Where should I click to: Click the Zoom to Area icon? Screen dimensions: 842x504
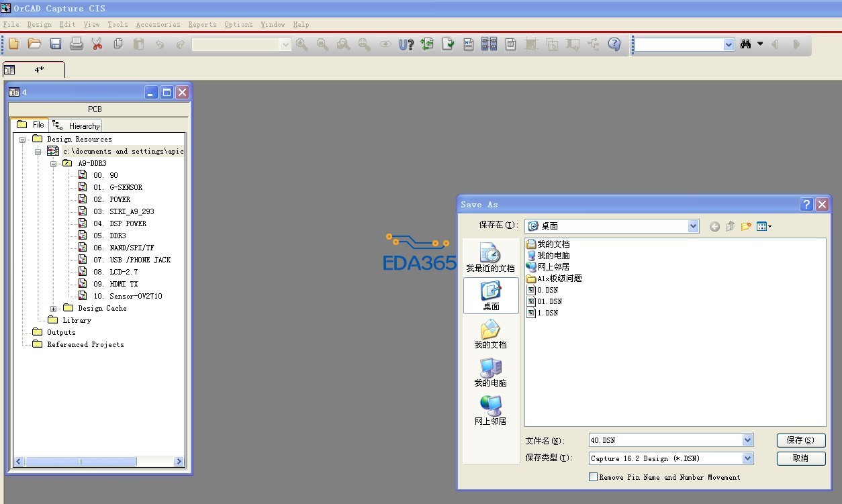pos(344,44)
